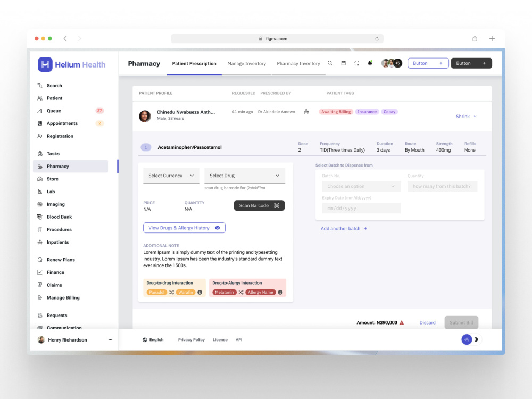Toggle the eye icon on View Drugs & Allergy History
This screenshot has width=532, height=399.
[218, 228]
